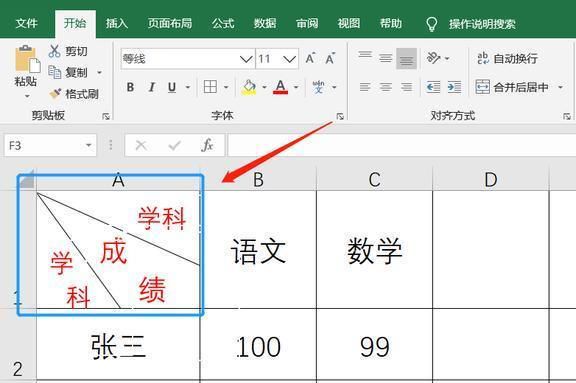The height and width of the screenshot is (383, 576).
Task: Expand the Name Box dropdown
Action: click(x=89, y=145)
